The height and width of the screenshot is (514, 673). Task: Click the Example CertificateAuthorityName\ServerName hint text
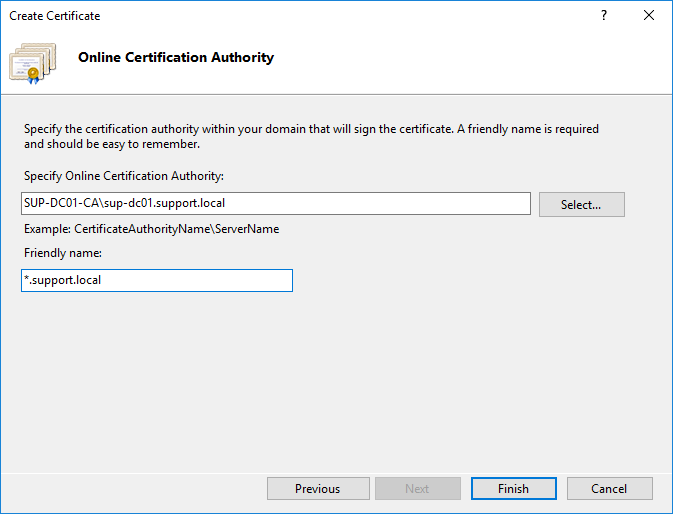click(151, 229)
